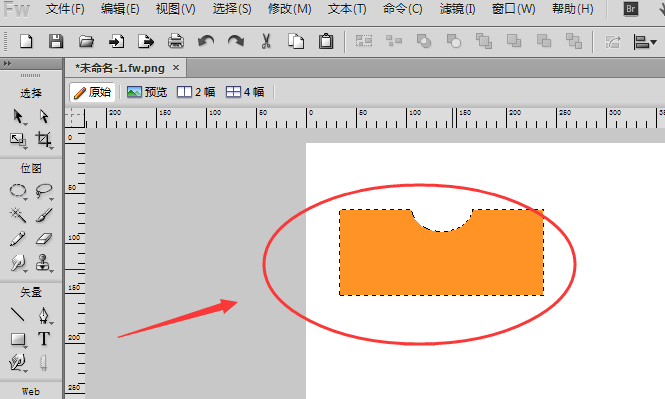This screenshot has width=665, height=399.
Task: Switch to 预览 preview view
Action: 147,92
